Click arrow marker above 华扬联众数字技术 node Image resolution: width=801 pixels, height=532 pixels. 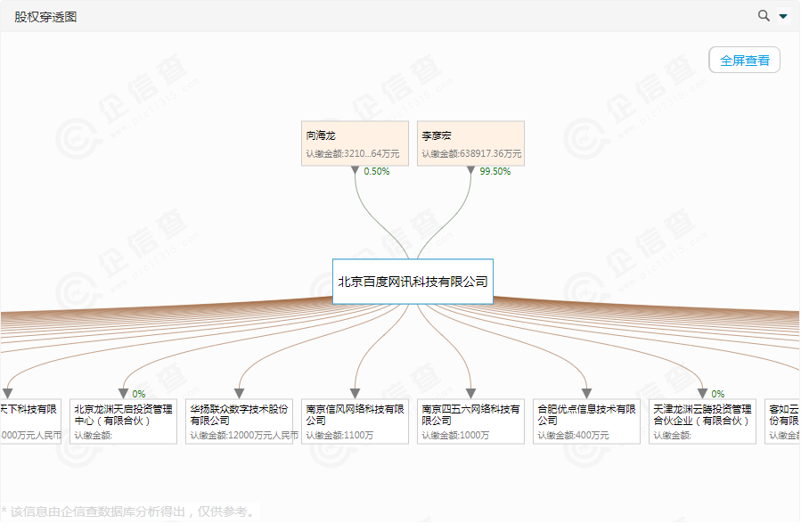point(239,393)
